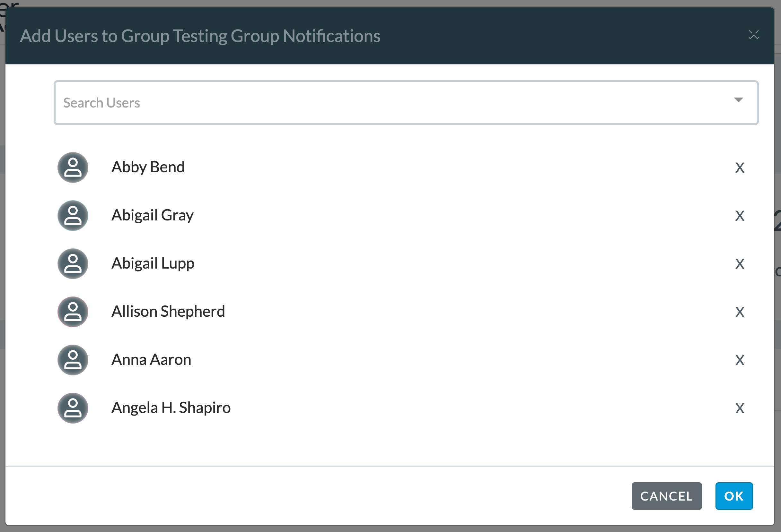Focus the Search Users input field
Image resolution: width=781 pixels, height=532 pixels.
click(x=406, y=103)
